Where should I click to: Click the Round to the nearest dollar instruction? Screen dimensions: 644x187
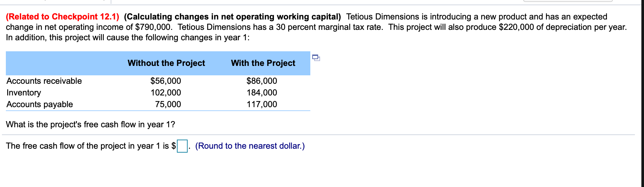[x=250, y=146]
